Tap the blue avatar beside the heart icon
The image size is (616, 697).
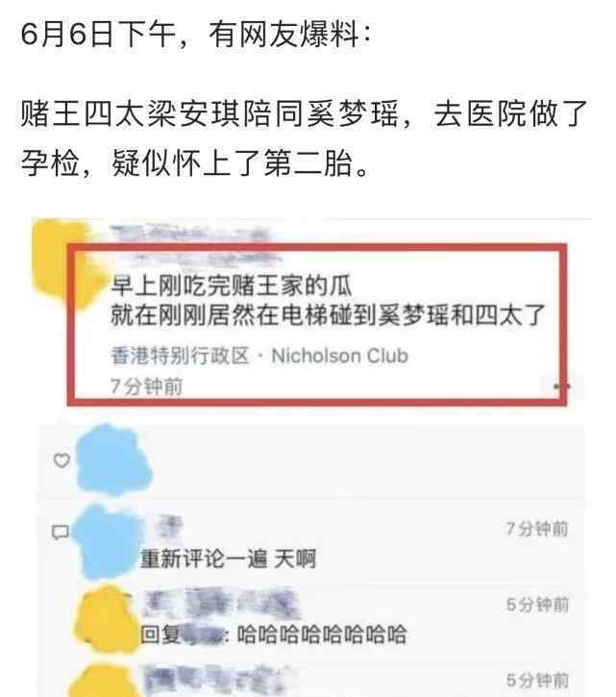click(113, 460)
